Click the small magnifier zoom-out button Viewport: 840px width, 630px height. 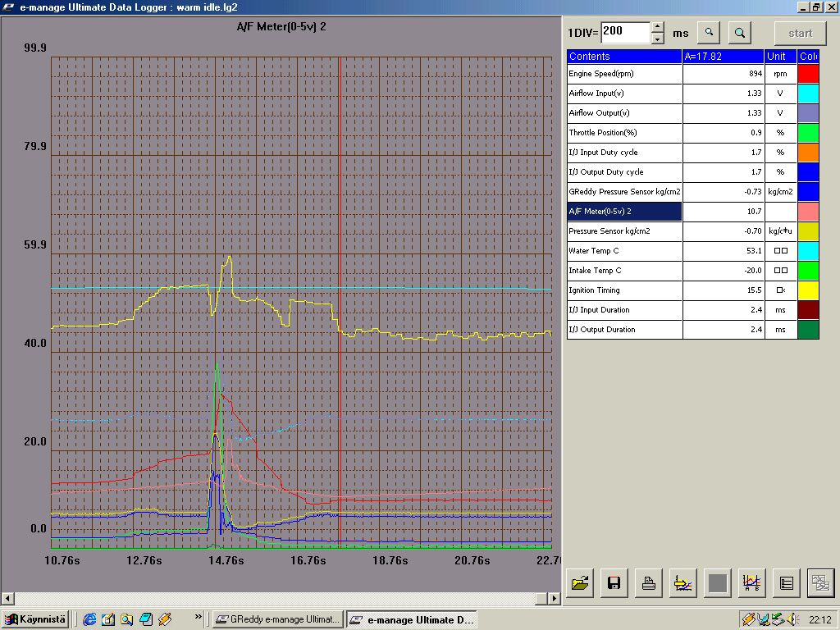(x=709, y=33)
